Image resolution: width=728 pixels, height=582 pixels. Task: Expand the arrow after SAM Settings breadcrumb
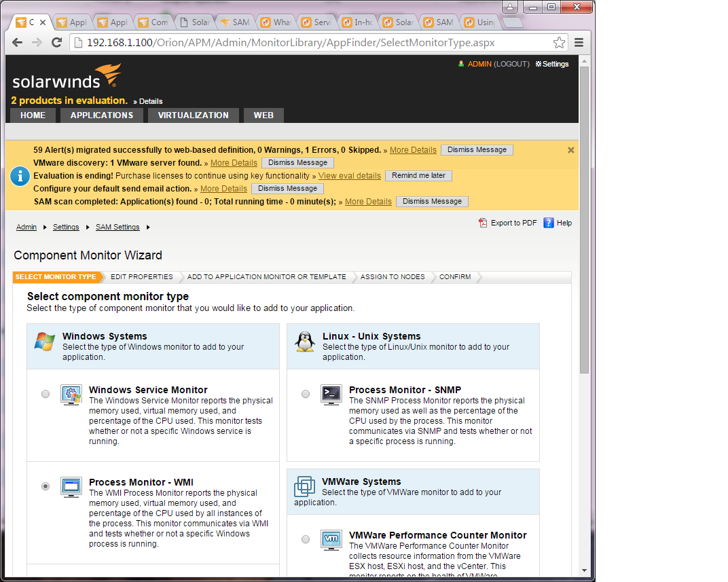[x=148, y=227]
